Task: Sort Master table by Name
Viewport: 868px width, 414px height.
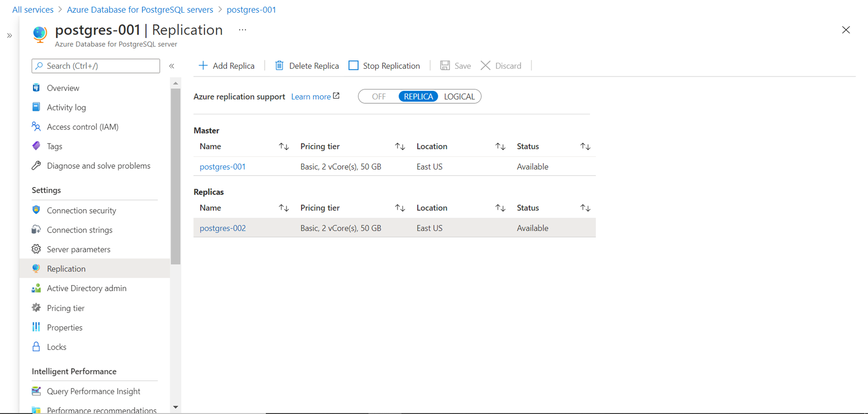Action: click(x=284, y=147)
